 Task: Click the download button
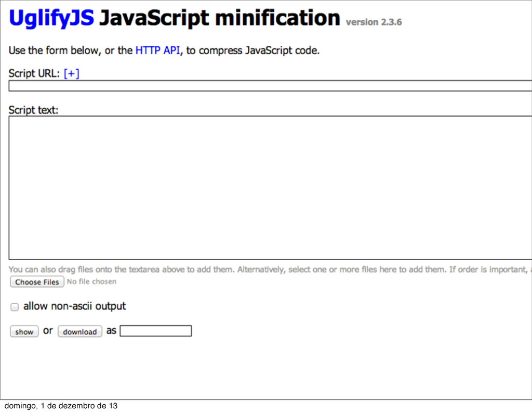pos(79,331)
